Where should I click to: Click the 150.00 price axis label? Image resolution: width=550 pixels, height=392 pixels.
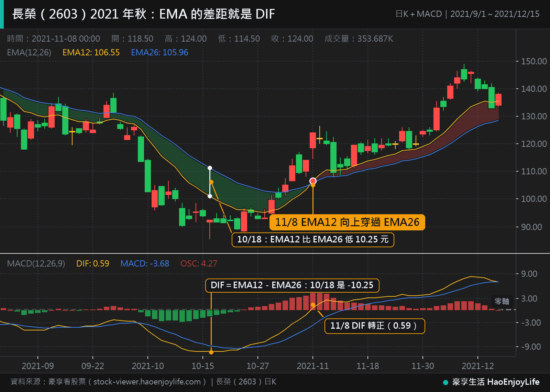pyautogui.click(x=534, y=62)
